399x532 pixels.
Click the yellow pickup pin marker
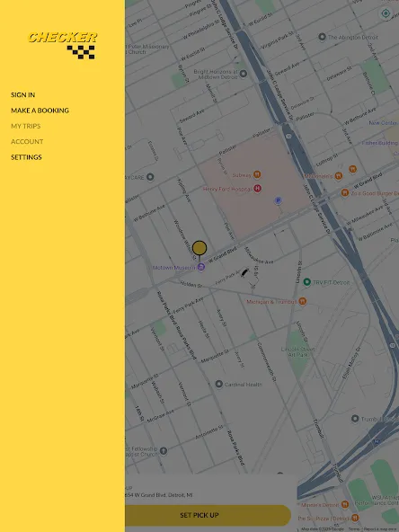point(199,248)
